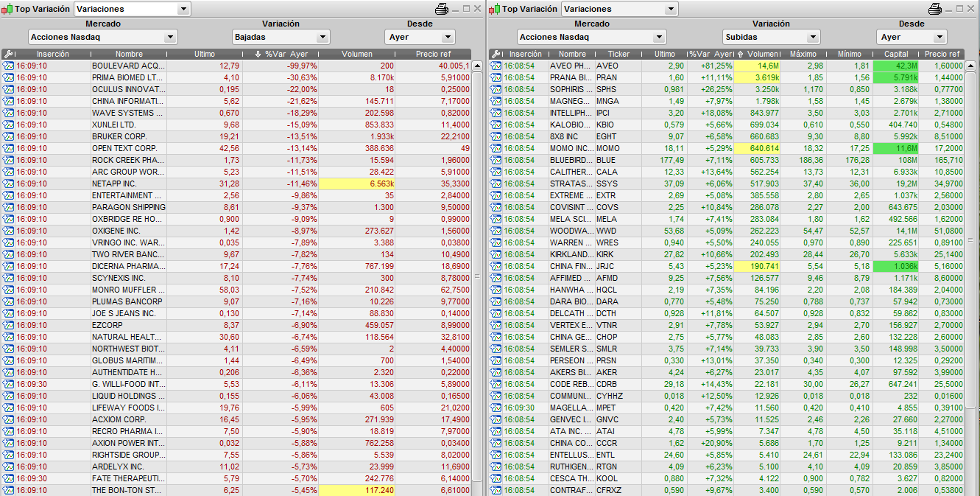
Task: Open the Desde dropdown in the Bajadas panel
Action: tap(420, 37)
